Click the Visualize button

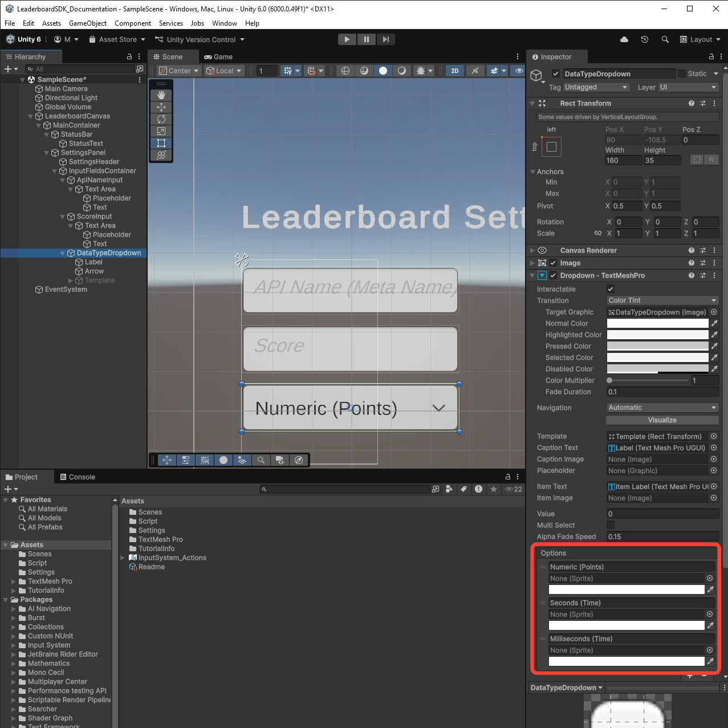[662, 420]
